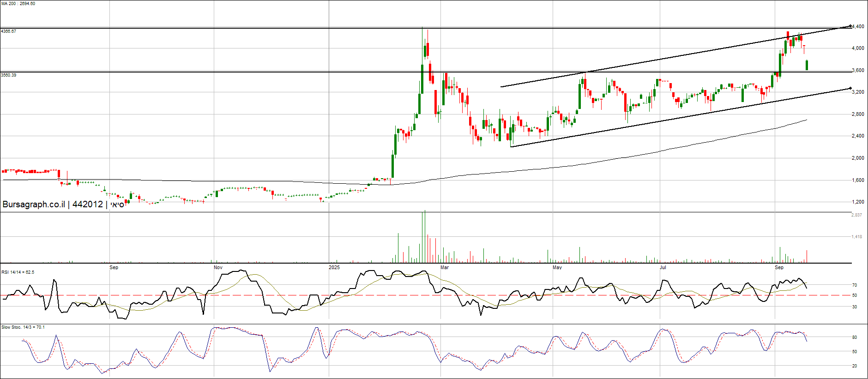Click the 2,800 price axis value

click(x=858, y=114)
